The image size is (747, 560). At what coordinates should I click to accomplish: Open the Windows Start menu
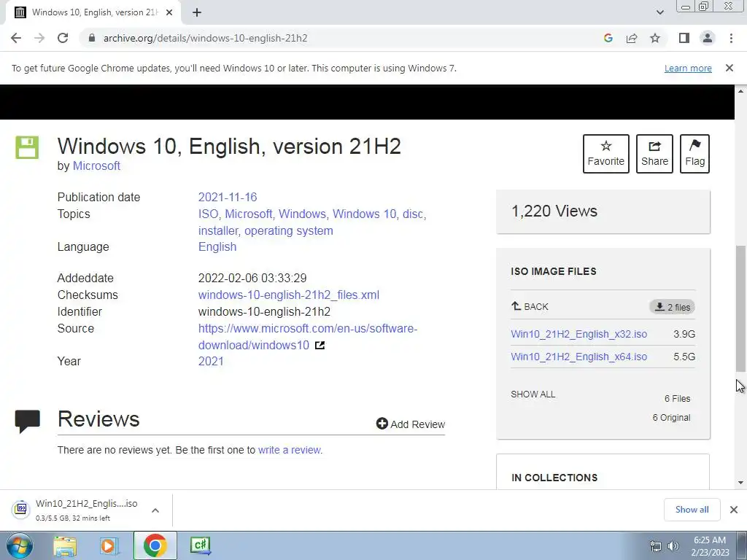(19, 545)
